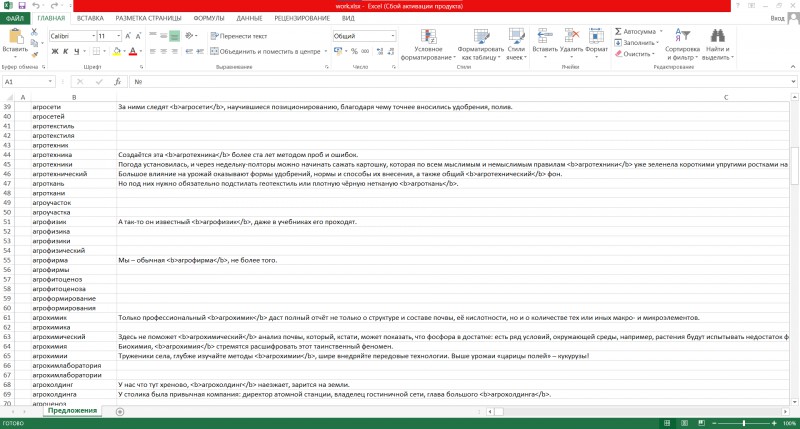
Task: Apply red font color with the A icon
Action: (133, 51)
